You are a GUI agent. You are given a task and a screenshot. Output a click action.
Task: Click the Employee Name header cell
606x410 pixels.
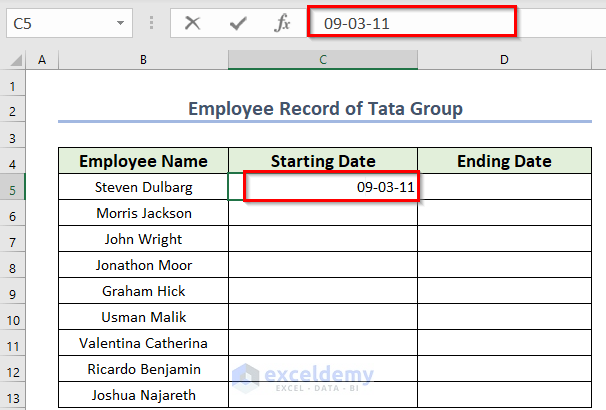point(143,161)
